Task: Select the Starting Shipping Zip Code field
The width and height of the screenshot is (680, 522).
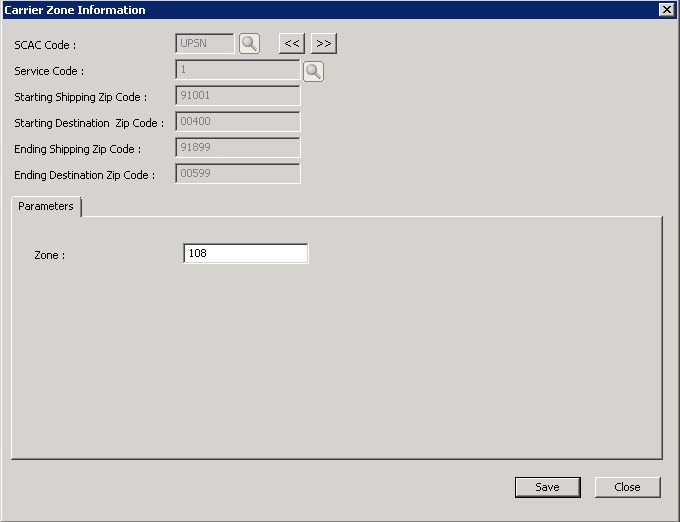Action: click(x=237, y=96)
